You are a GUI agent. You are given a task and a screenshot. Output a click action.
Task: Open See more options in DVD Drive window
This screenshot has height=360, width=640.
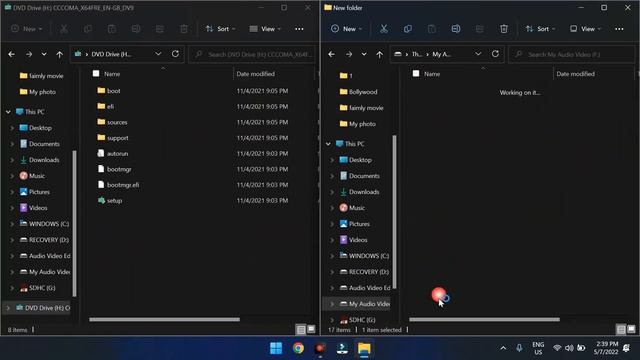299,29
